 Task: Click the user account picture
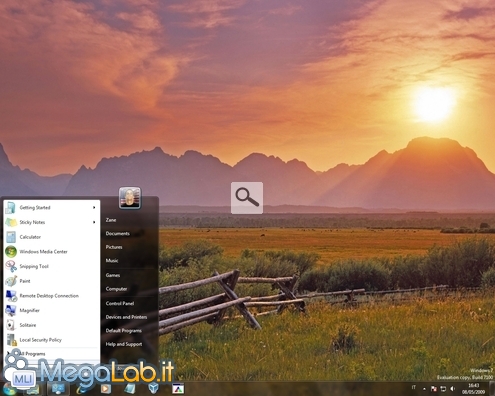[x=130, y=198]
